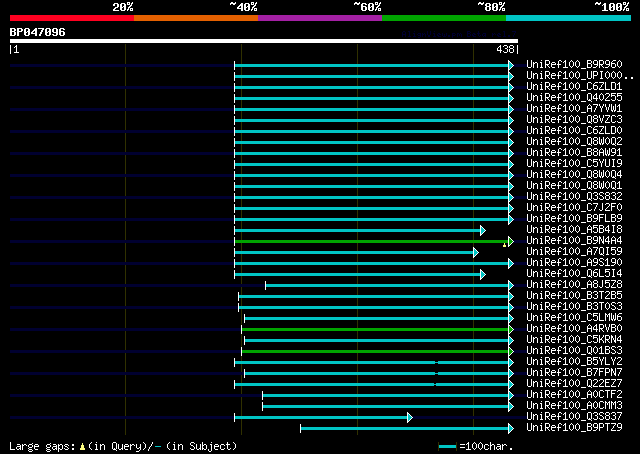The height and width of the screenshot is (454, 640).
Task: Select the UniRef100_C5LMW6 label
Action: (574, 318)
